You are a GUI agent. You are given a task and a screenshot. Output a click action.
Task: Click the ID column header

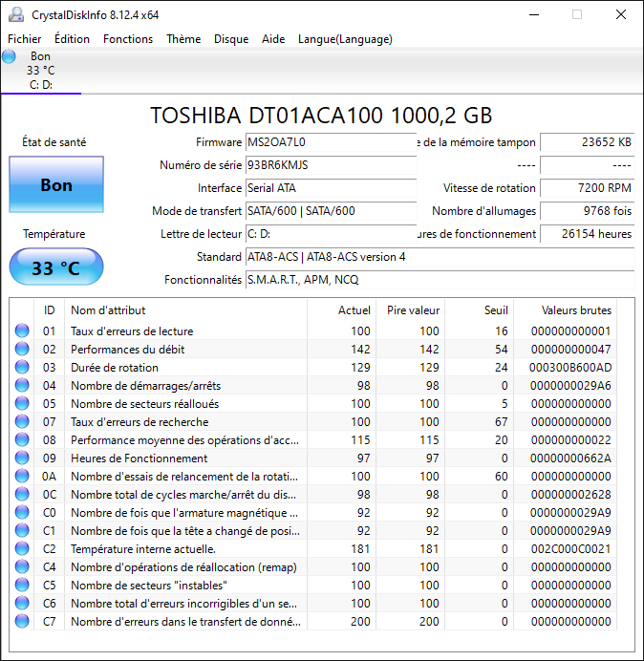click(x=49, y=310)
